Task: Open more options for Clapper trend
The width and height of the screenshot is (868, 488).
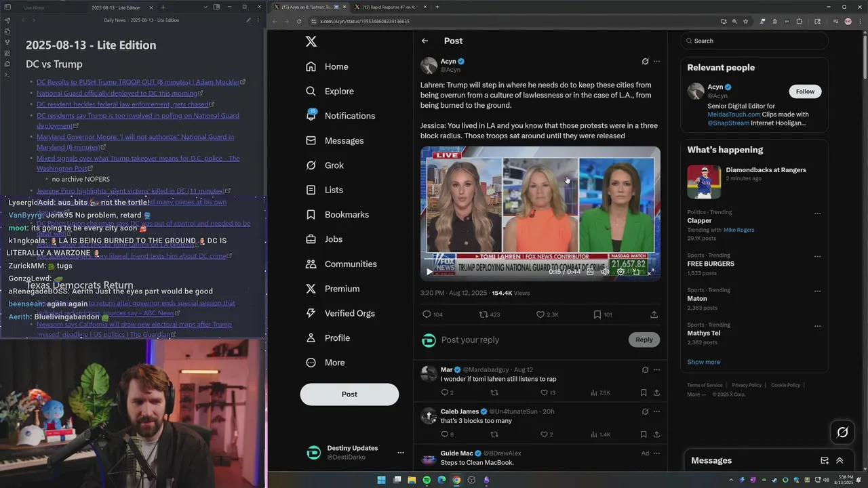Action: click(817, 213)
